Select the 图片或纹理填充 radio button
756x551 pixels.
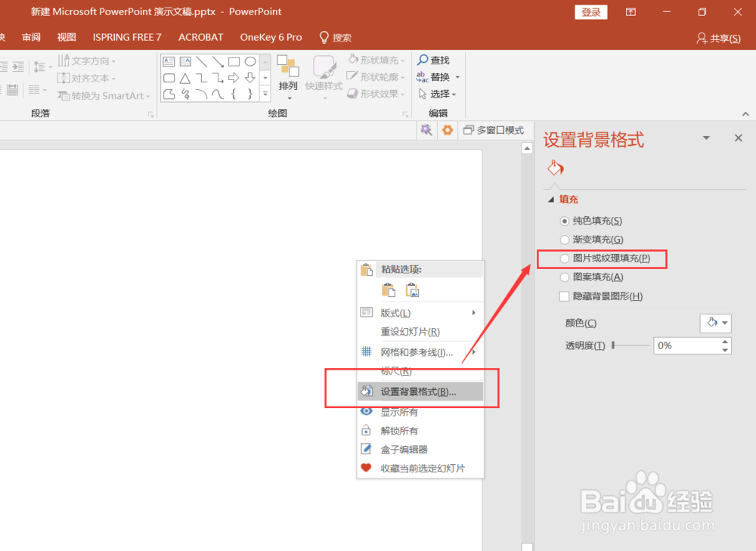(x=564, y=258)
